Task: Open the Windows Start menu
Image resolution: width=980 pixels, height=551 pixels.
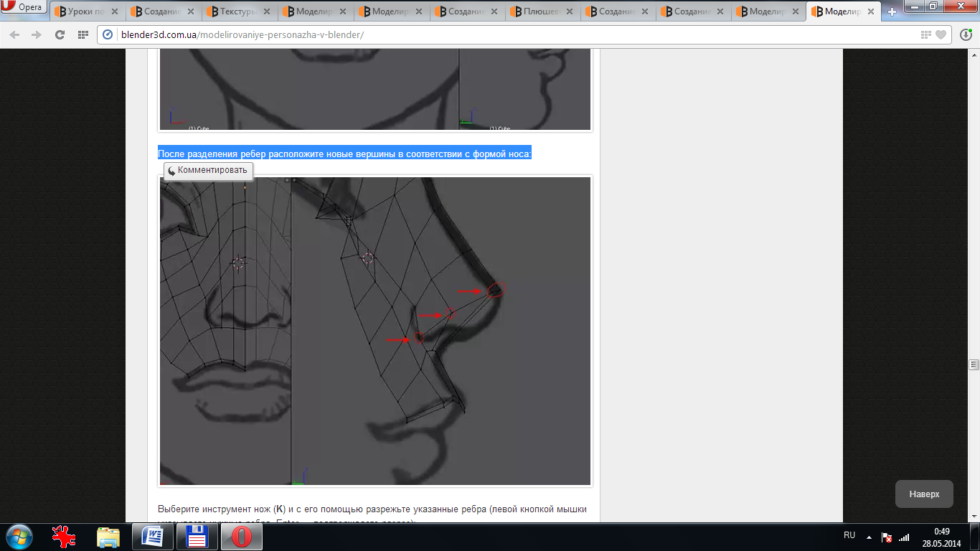Action: 19,536
